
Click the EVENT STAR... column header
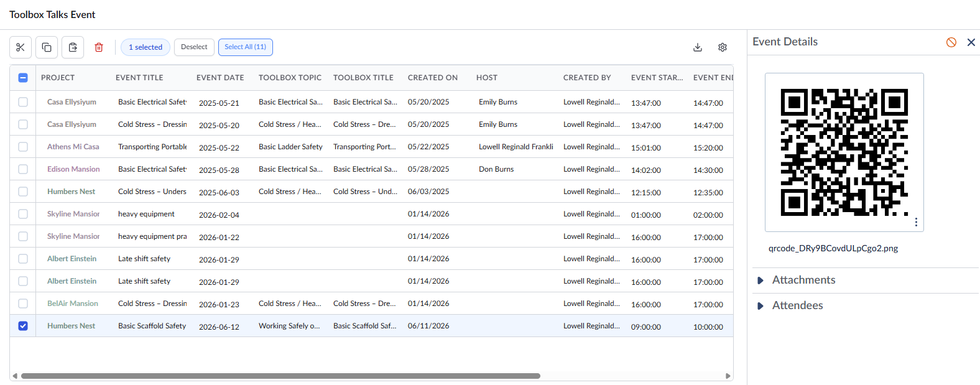657,78
